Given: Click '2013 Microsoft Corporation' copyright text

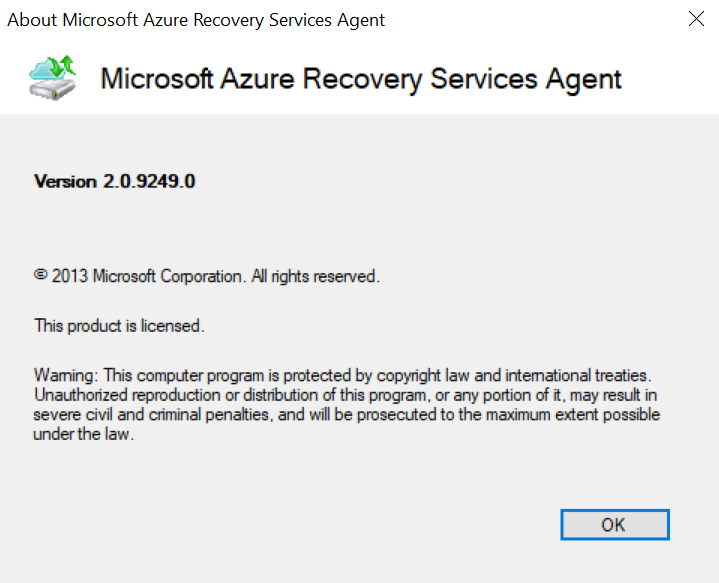Looking at the screenshot, I should tap(147, 276).
